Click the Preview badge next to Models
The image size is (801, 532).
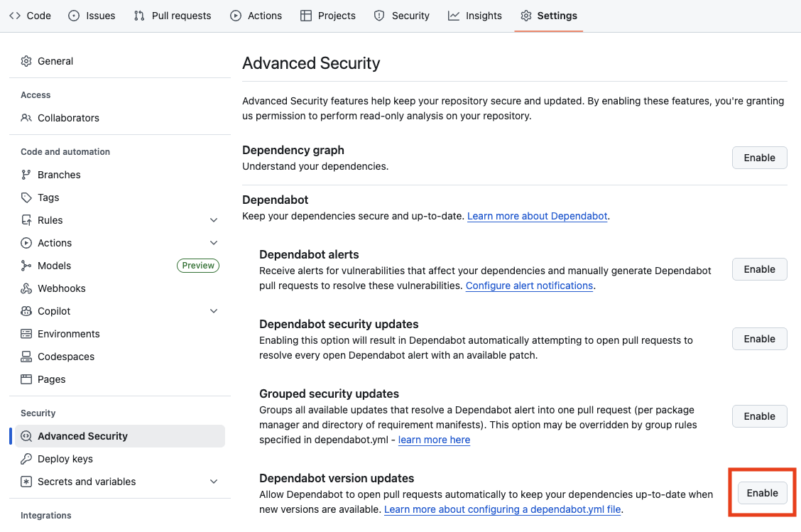198,266
